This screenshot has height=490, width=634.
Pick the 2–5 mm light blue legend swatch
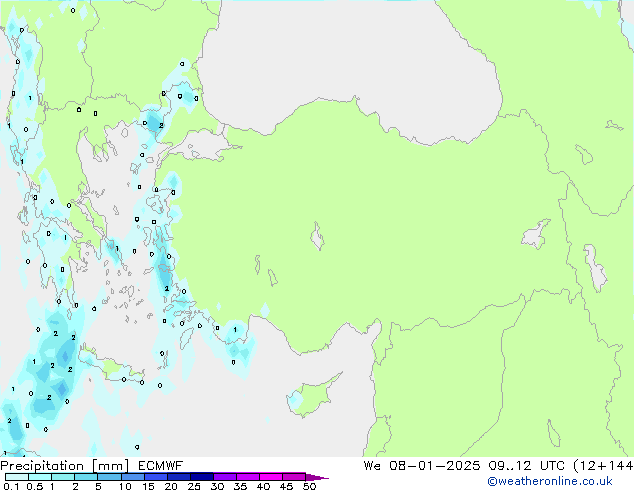[x=87, y=477]
